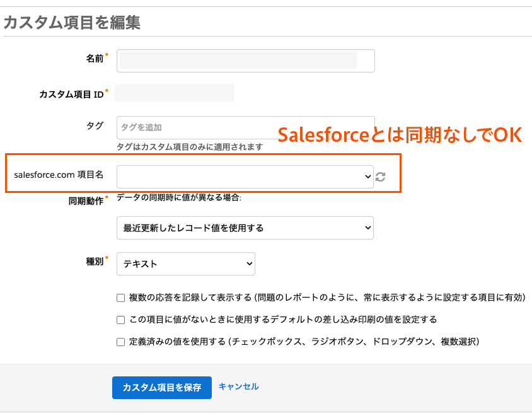Viewport: 532px width, 418px height.
Task: Click the カスタム項目 ID value field
Action: 175,93
